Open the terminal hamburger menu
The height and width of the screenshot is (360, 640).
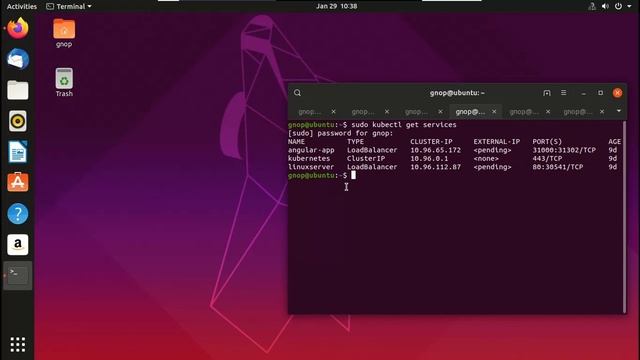pyautogui.click(x=564, y=93)
